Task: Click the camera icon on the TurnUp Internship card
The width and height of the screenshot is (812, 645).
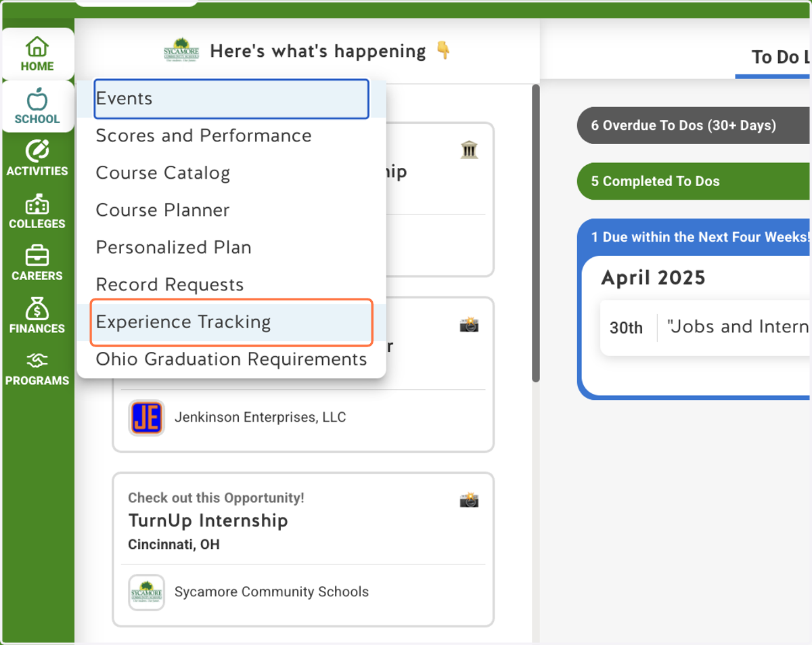Action: (x=469, y=499)
